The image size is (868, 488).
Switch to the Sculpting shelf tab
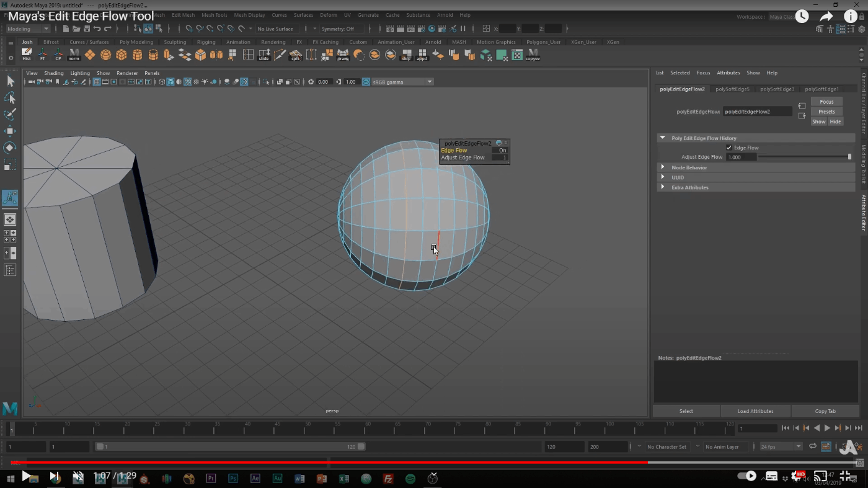click(x=175, y=42)
